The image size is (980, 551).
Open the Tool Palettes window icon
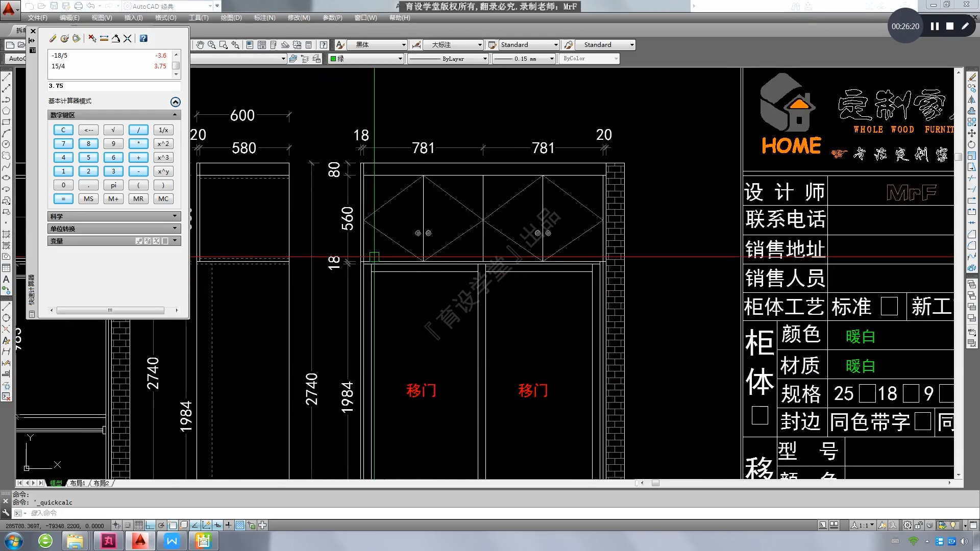(274, 45)
